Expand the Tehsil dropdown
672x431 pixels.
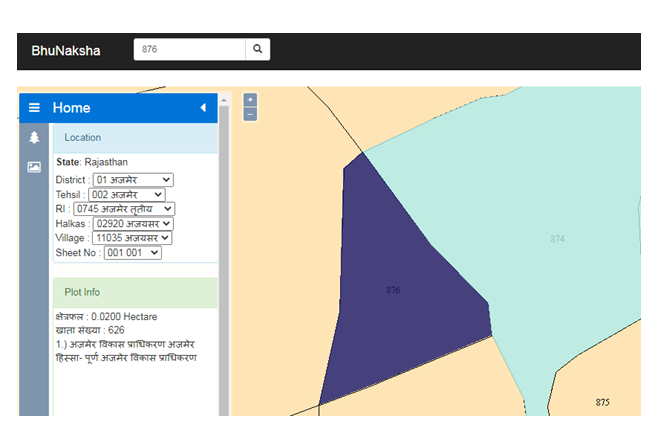(x=127, y=194)
